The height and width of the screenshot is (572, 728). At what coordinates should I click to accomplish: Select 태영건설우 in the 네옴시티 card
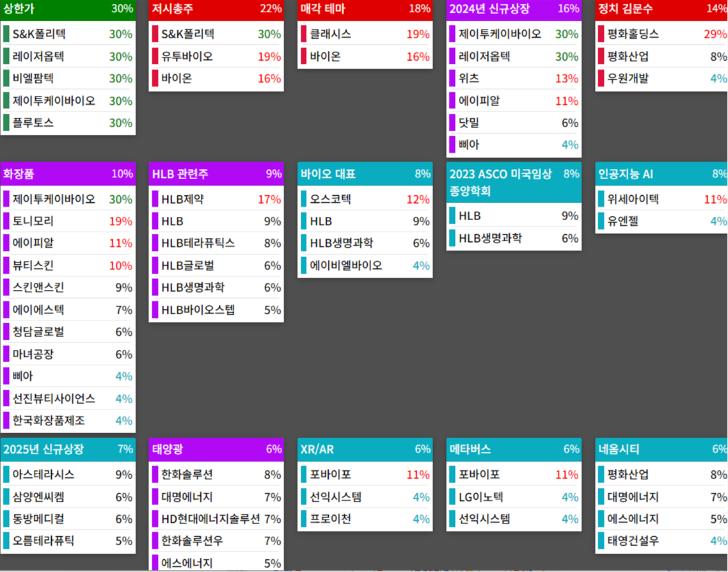click(x=661, y=541)
